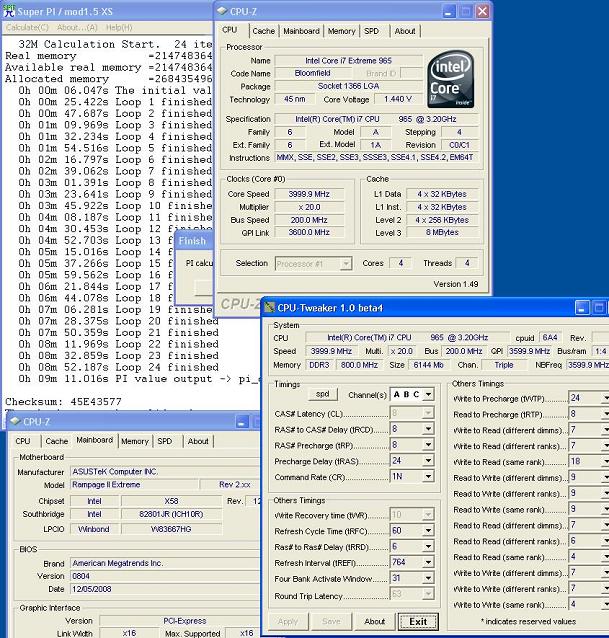609x638 pixels.
Task: Click the Apply button in CPU-Tweaker
Action: tap(288, 621)
